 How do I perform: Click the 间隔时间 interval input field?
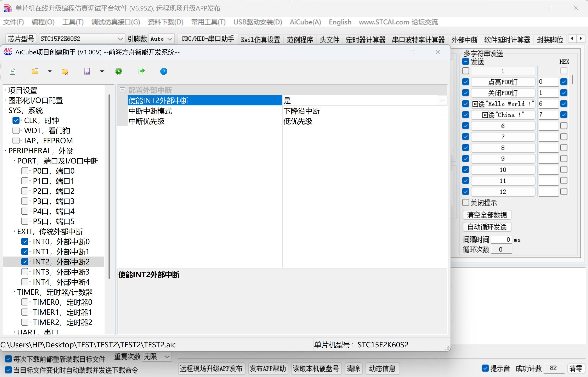coord(501,239)
